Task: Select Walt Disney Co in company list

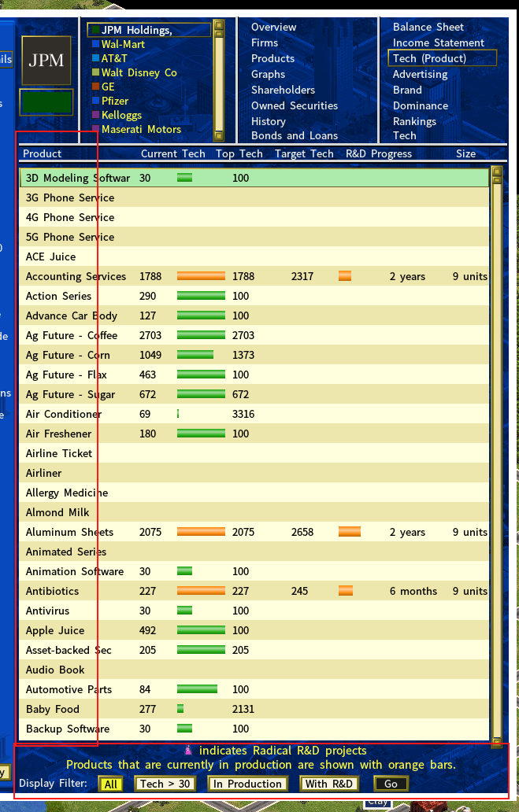Action: 139,72
